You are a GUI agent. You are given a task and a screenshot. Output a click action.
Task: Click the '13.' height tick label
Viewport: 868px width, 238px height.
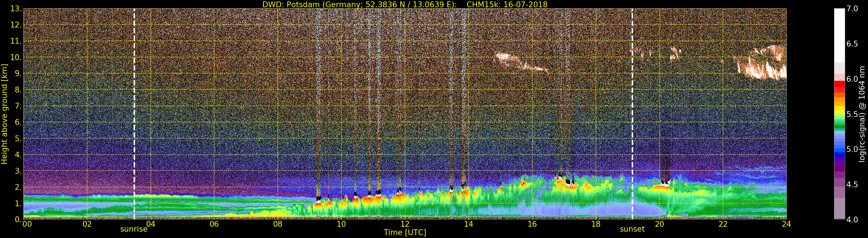tap(16, 9)
